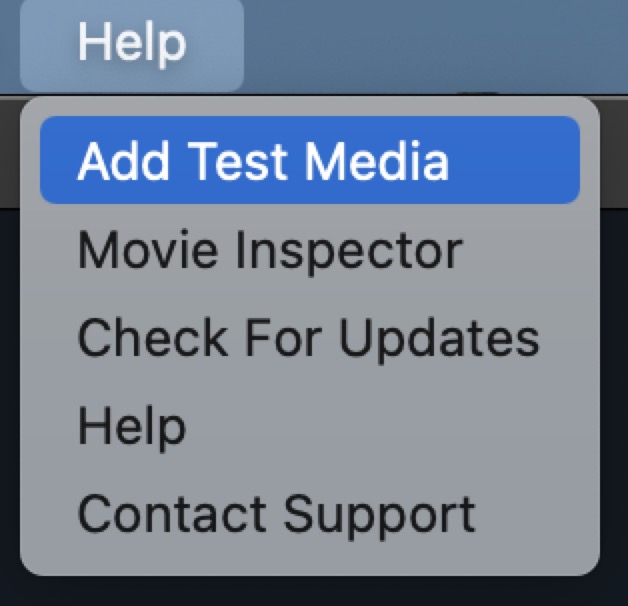Choose Check For Updates

[x=308, y=338]
